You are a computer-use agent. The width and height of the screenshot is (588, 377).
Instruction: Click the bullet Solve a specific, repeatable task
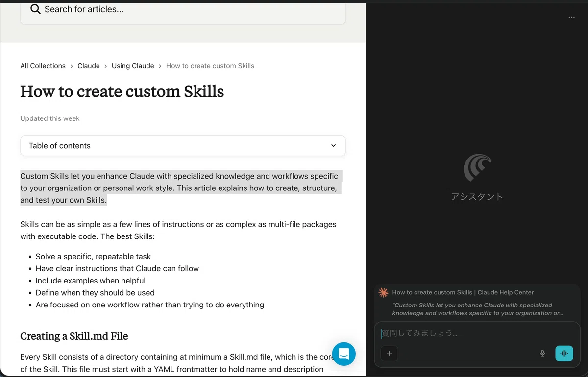(93, 257)
